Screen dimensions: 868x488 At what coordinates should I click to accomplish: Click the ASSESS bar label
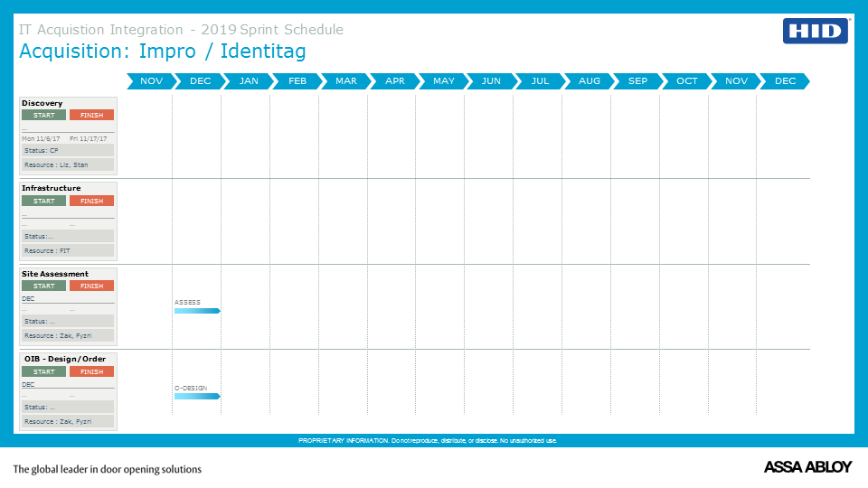(x=187, y=302)
